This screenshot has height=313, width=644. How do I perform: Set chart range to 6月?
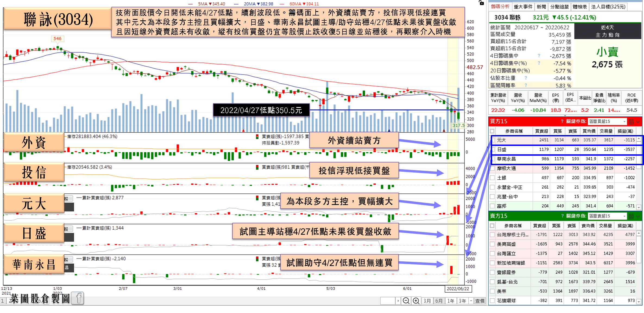tap(439, 301)
